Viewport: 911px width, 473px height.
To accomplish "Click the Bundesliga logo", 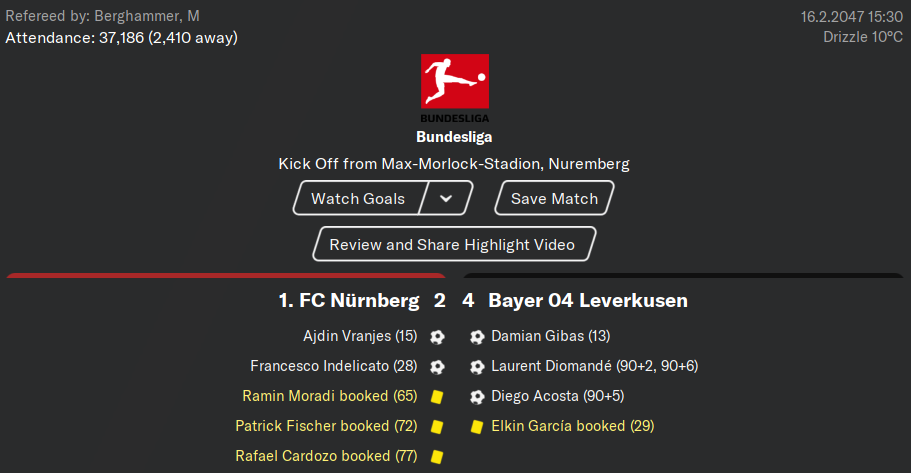I will point(455,88).
